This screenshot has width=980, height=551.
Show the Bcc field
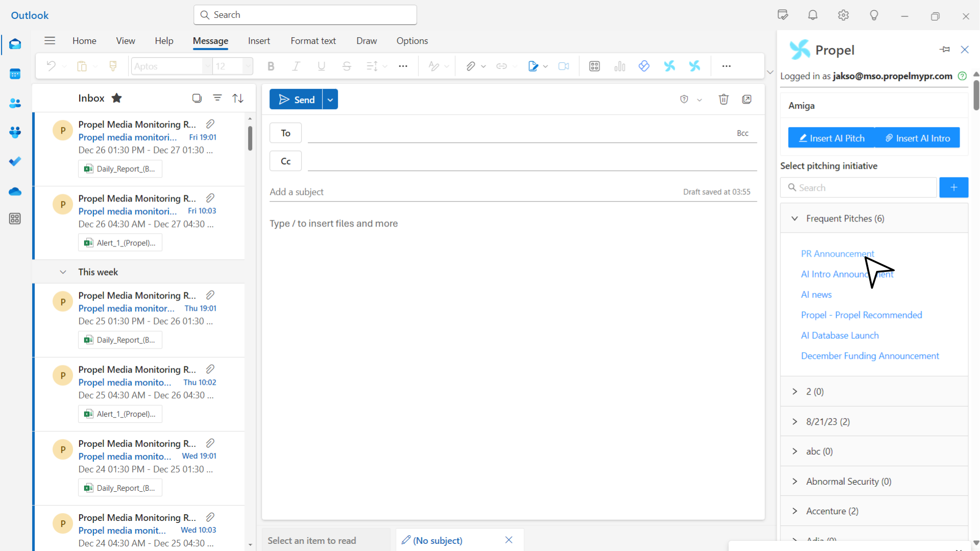pyautogui.click(x=743, y=133)
